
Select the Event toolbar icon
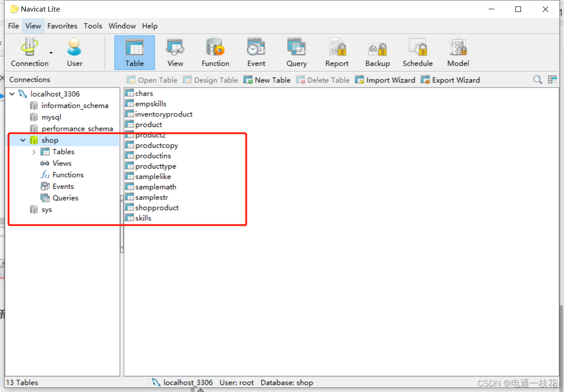pyautogui.click(x=256, y=53)
